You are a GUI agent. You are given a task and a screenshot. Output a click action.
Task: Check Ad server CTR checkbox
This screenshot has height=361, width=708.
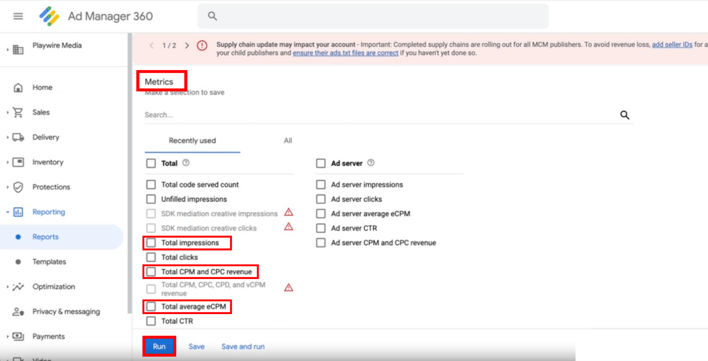(x=321, y=228)
